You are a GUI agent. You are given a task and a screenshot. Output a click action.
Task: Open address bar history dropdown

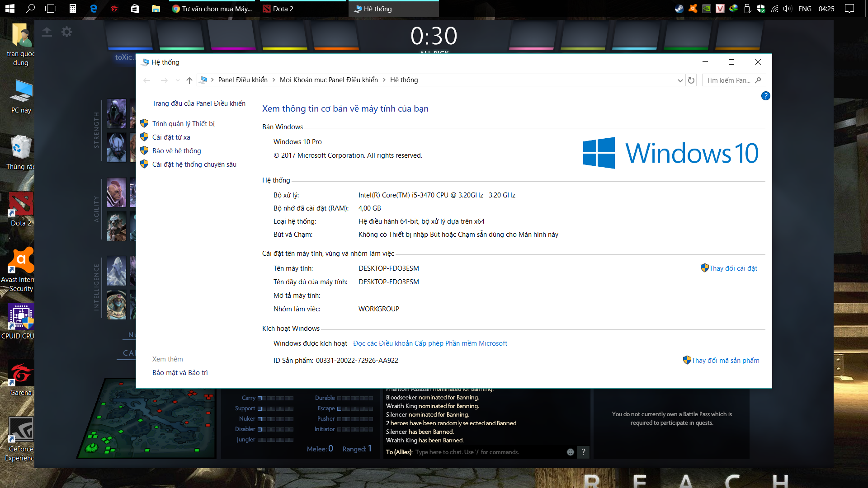[x=680, y=80]
